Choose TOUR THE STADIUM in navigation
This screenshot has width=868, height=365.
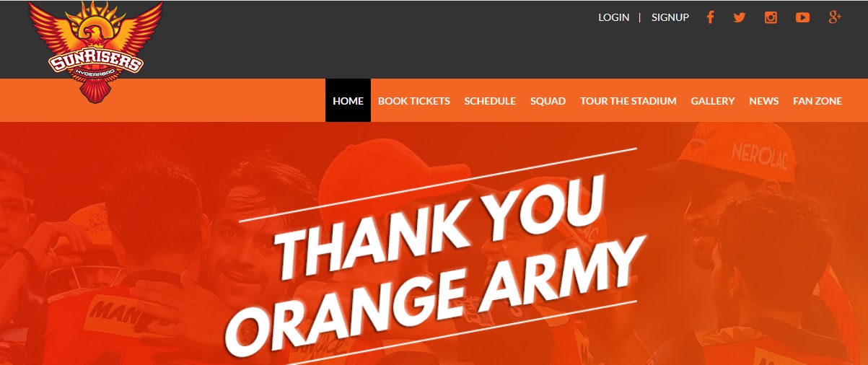tap(628, 101)
